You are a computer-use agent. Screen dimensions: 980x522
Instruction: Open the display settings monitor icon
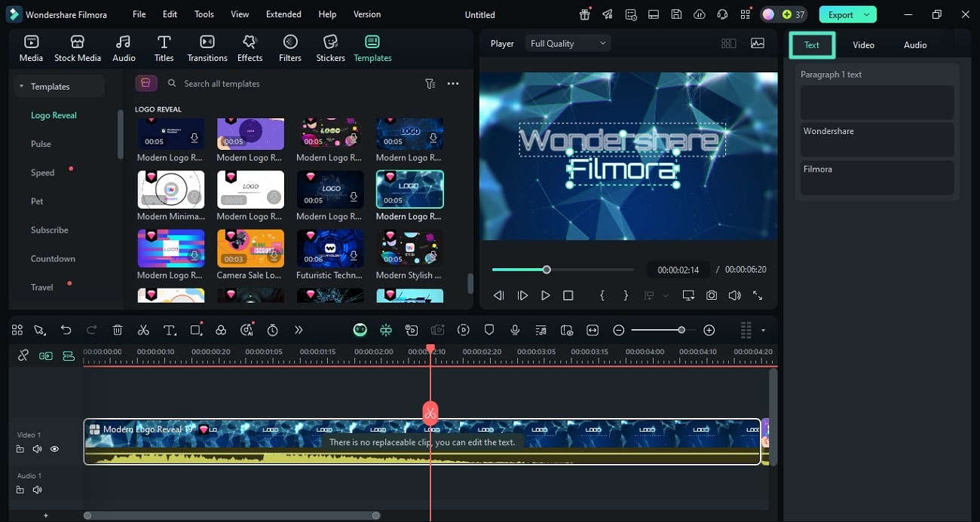click(x=688, y=296)
